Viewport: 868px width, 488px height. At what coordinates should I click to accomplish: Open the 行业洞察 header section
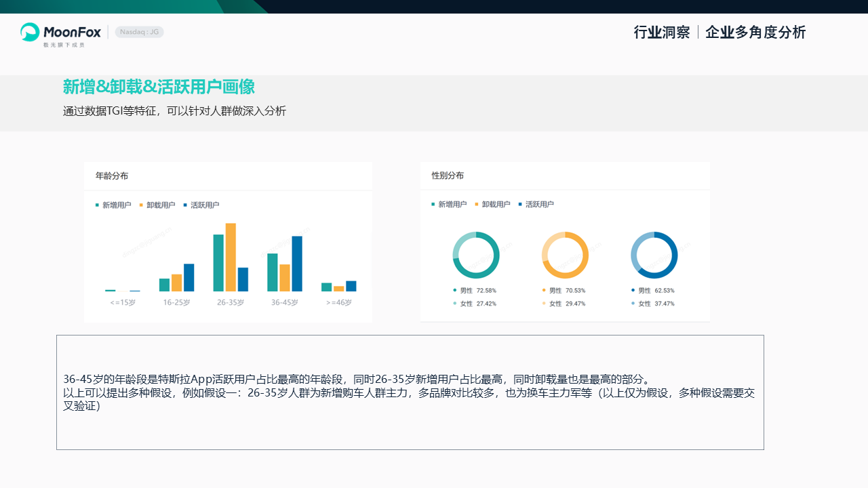click(661, 33)
